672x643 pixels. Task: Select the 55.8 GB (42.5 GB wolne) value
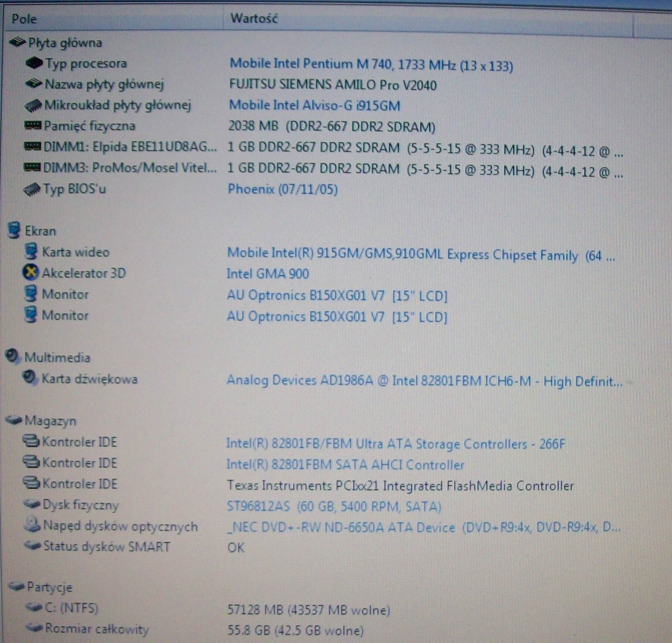point(296,630)
